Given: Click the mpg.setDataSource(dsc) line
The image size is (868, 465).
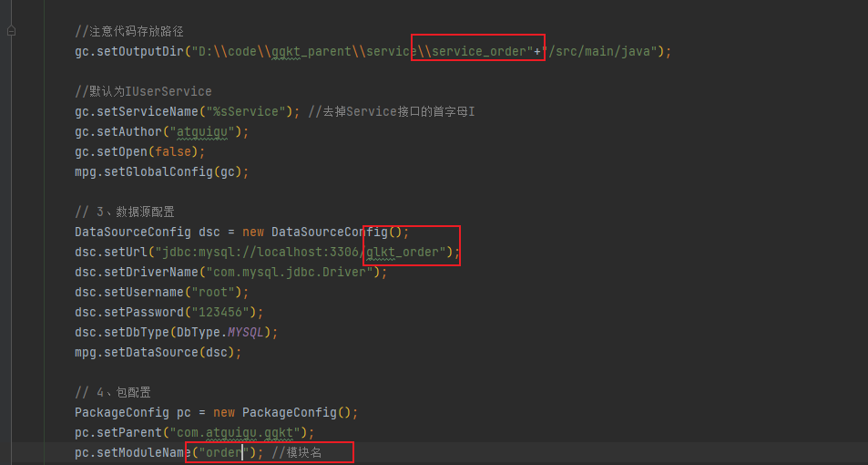Looking at the screenshot, I should 158,353.
